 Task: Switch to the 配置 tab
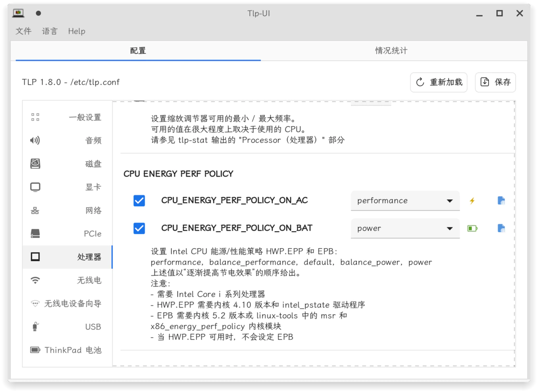138,51
